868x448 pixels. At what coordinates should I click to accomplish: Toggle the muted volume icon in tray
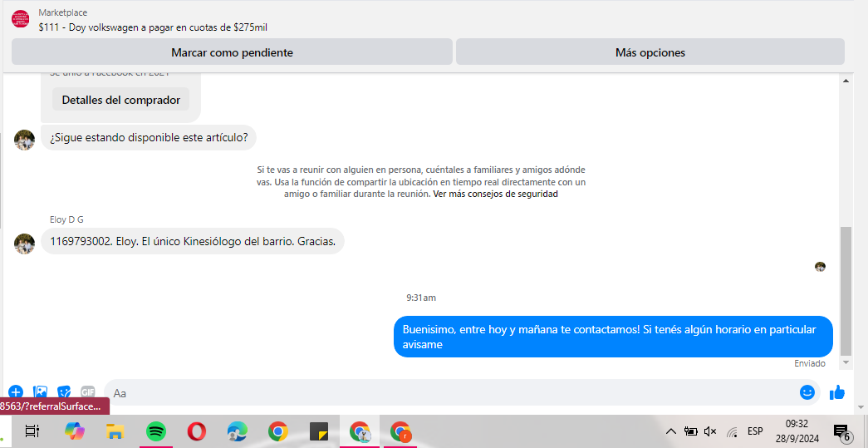(x=710, y=431)
